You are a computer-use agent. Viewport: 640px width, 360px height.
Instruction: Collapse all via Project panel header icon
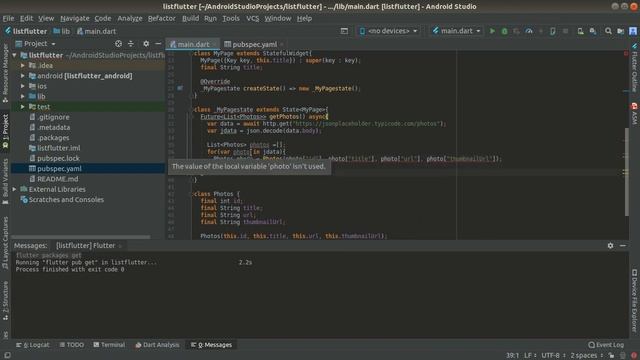pyautogui.click(x=131, y=44)
